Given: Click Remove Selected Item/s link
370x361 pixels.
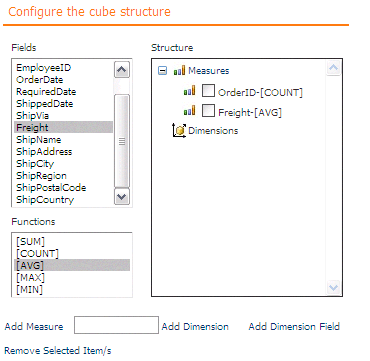Looking at the screenshot, I should (58, 351).
